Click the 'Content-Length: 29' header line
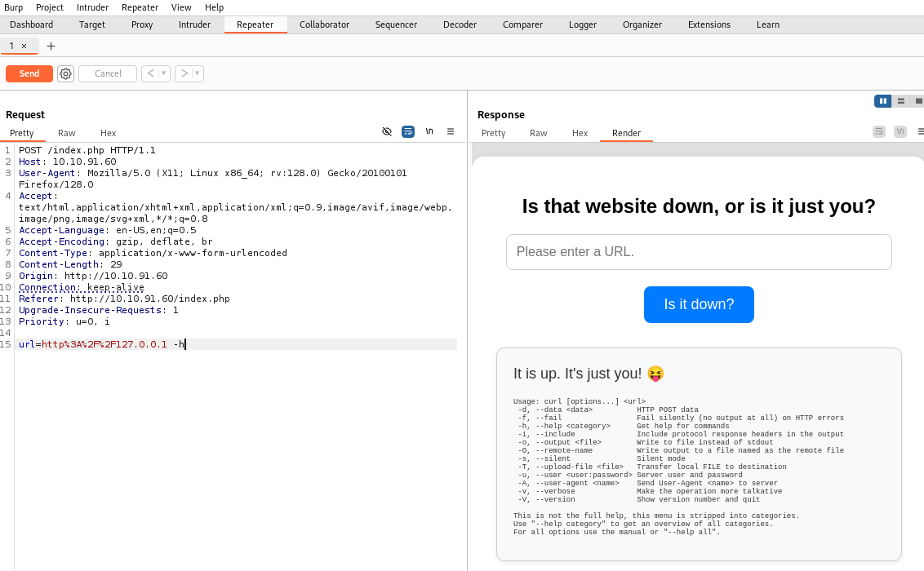The width and height of the screenshot is (924, 571). pyautogui.click(x=71, y=264)
